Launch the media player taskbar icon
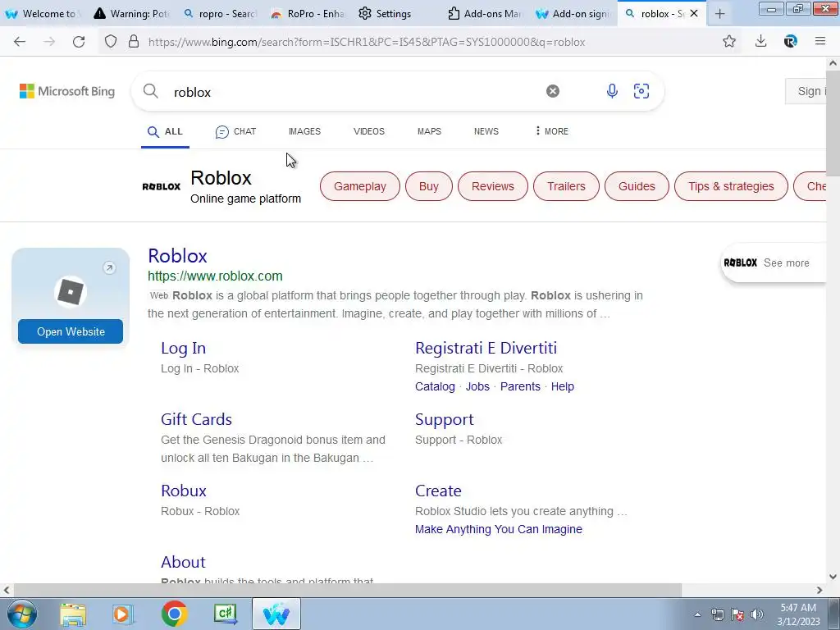 click(x=123, y=614)
